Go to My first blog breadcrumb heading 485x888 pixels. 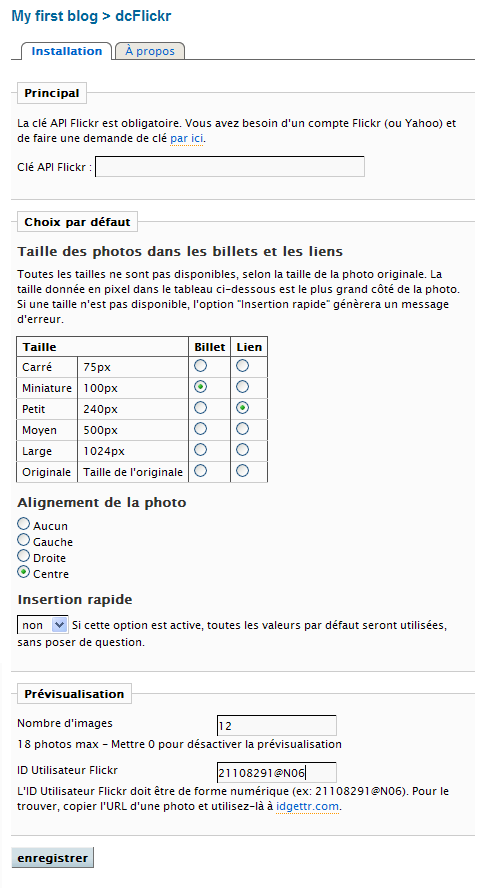tap(54, 16)
